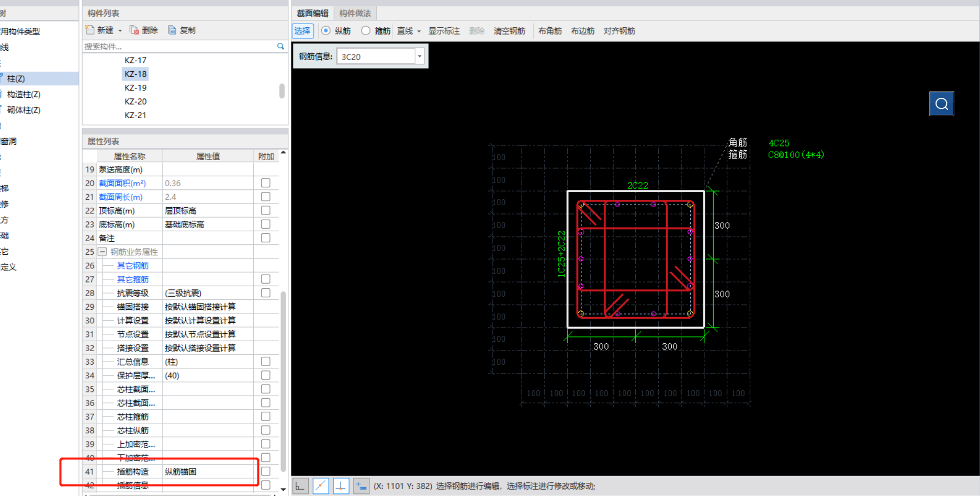980x496 pixels.
Task: Select KZ-21 in the component list
Action: pos(136,115)
